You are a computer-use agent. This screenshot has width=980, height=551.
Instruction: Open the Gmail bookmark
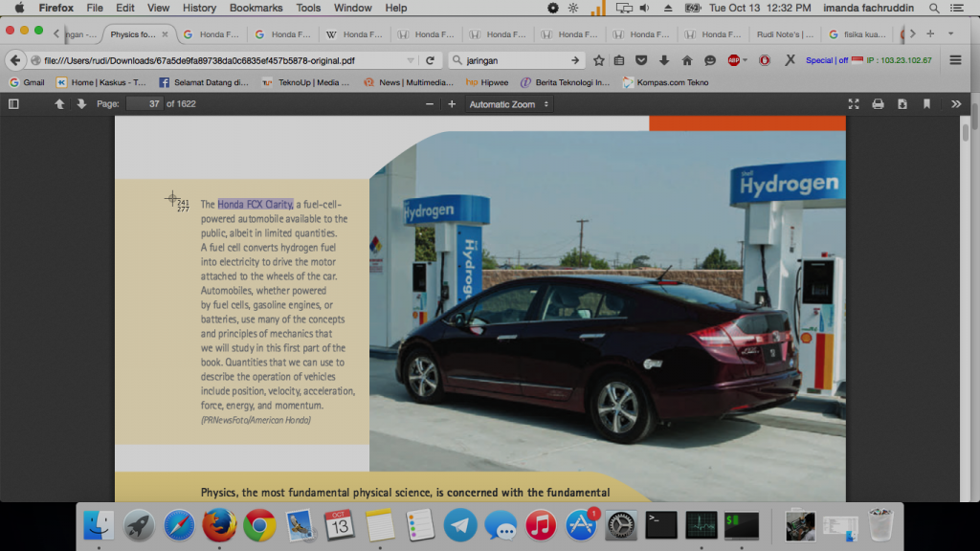pyautogui.click(x=27, y=82)
